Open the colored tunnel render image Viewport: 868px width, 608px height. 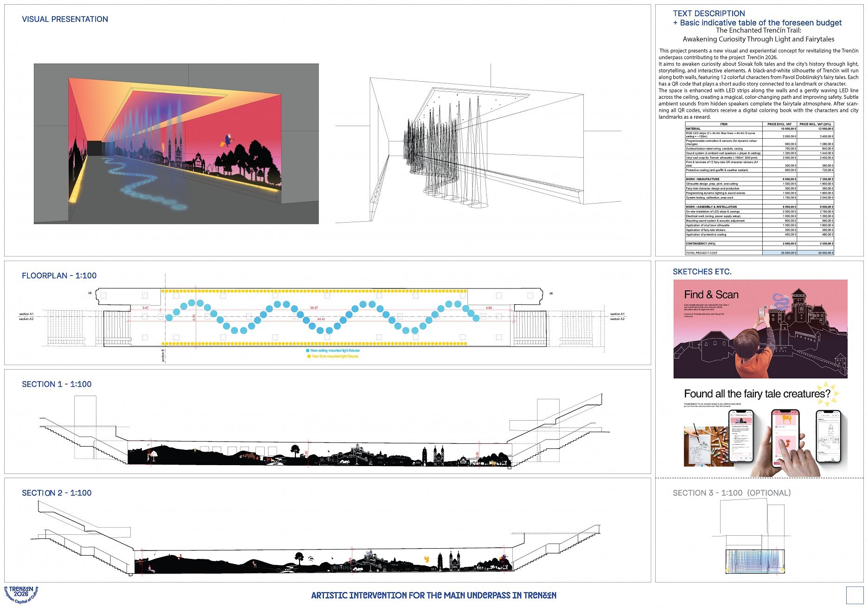coord(176,144)
